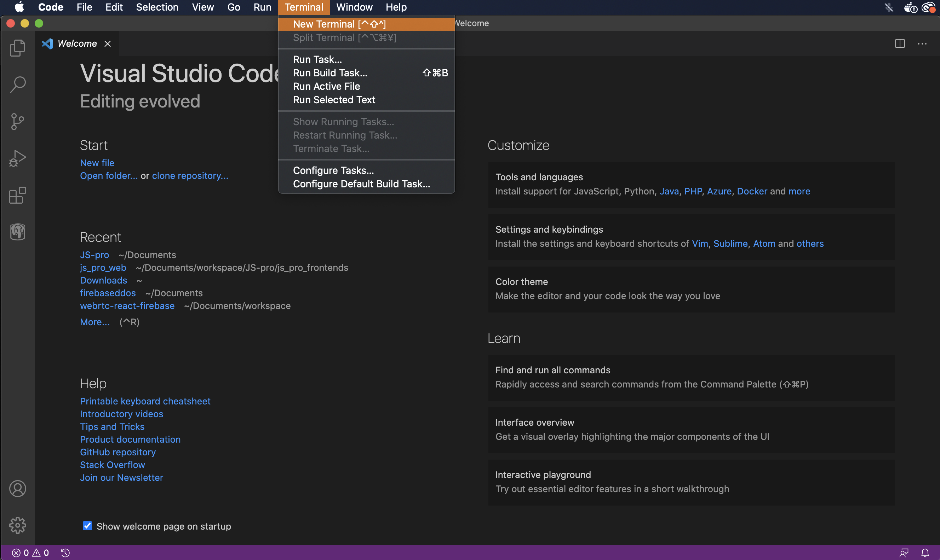This screenshot has height=560, width=940.
Task: Open the clone repository link
Action: pos(190,176)
